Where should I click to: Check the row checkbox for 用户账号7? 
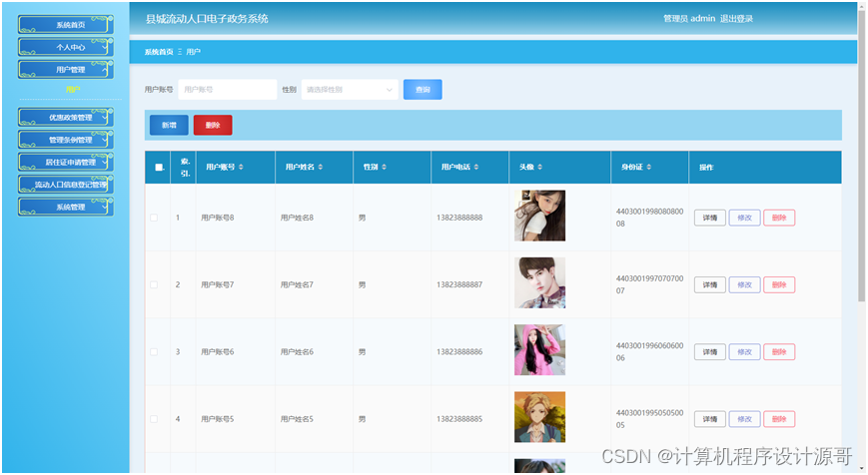click(x=154, y=284)
